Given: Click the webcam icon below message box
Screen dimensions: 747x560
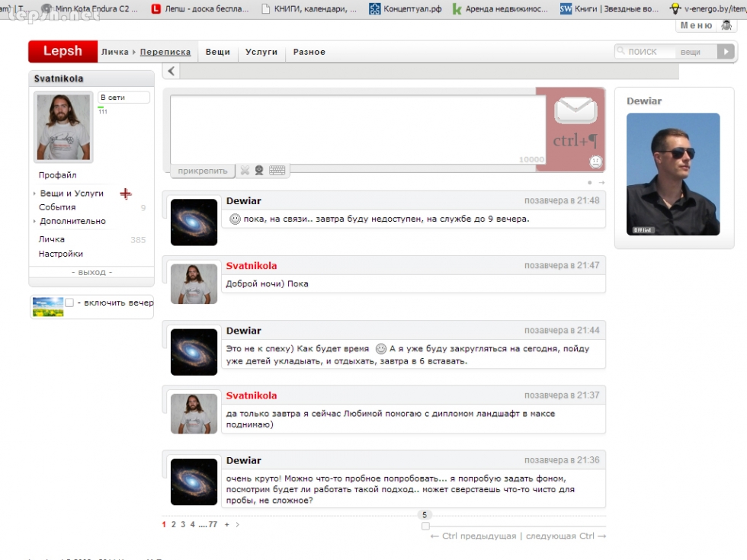Looking at the screenshot, I should [259, 171].
